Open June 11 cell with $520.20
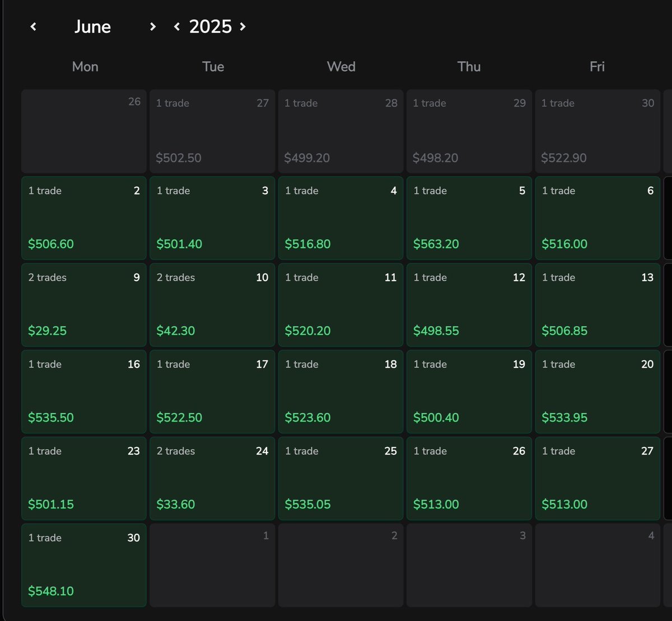Viewport: 672px width, 621px height. (340, 305)
